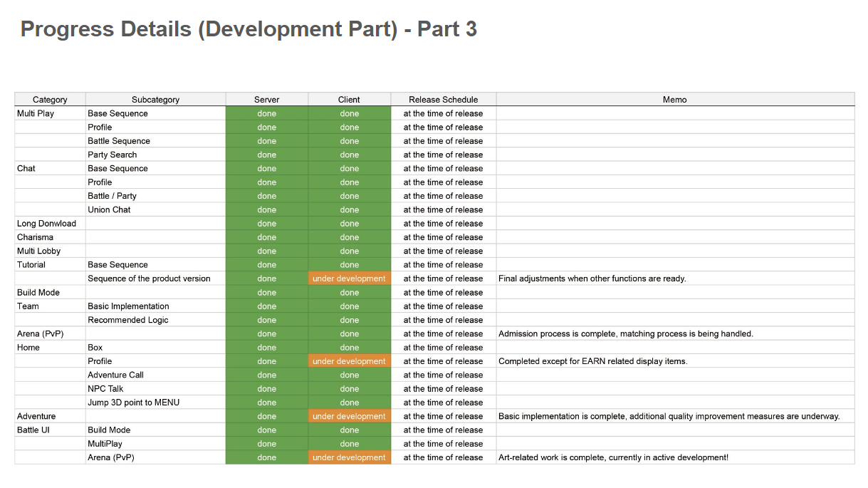The height and width of the screenshot is (488, 868).
Task: Select 'Arena (PvP)' in the Category column
Action: tap(50, 333)
